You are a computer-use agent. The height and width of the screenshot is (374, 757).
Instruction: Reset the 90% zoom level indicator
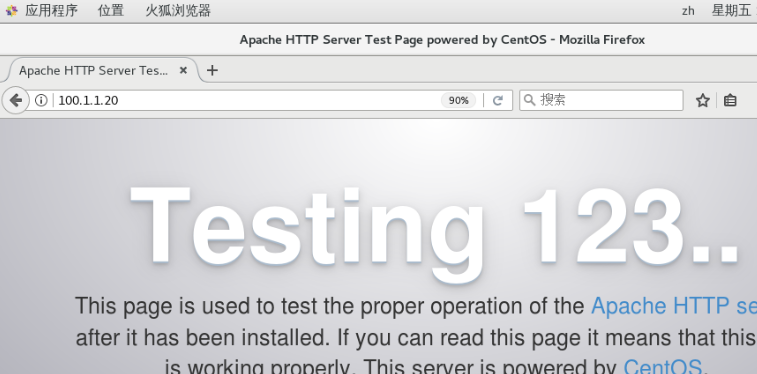[x=458, y=100]
